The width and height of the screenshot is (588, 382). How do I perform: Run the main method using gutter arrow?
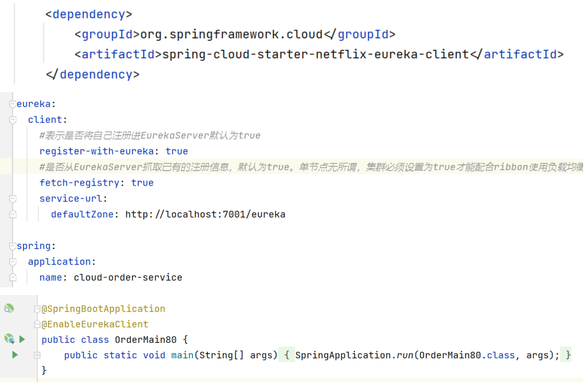coord(15,355)
